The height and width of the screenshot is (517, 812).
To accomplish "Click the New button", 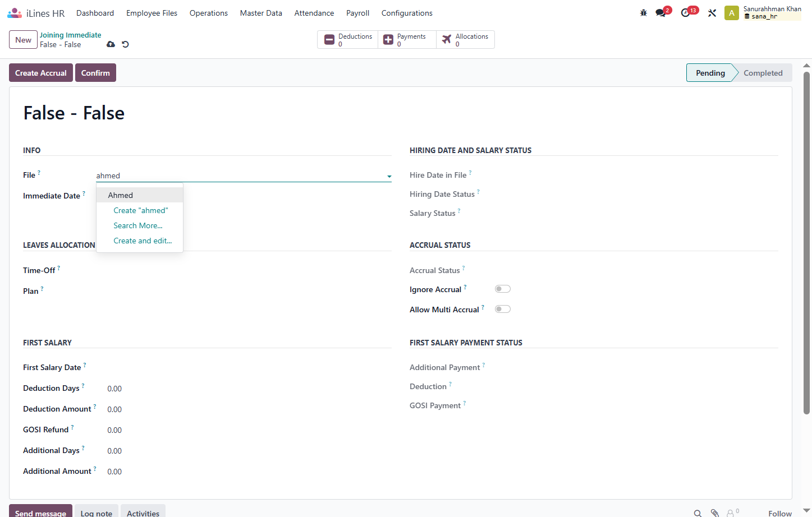I will 23,40.
